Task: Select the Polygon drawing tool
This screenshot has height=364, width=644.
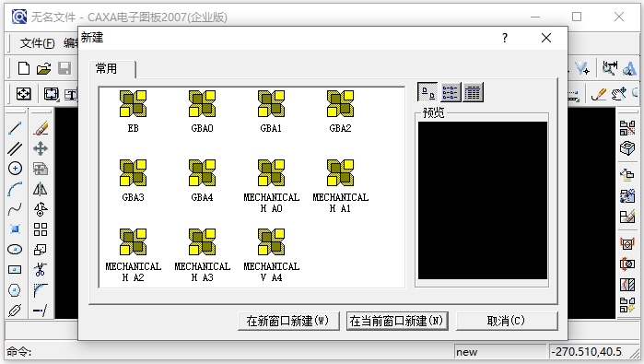Action: point(15,290)
